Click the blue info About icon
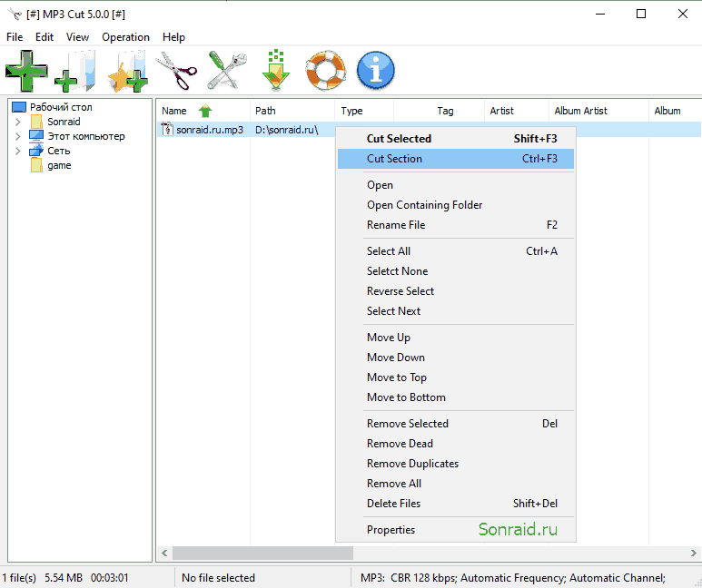The width and height of the screenshot is (702, 588). pos(376,71)
